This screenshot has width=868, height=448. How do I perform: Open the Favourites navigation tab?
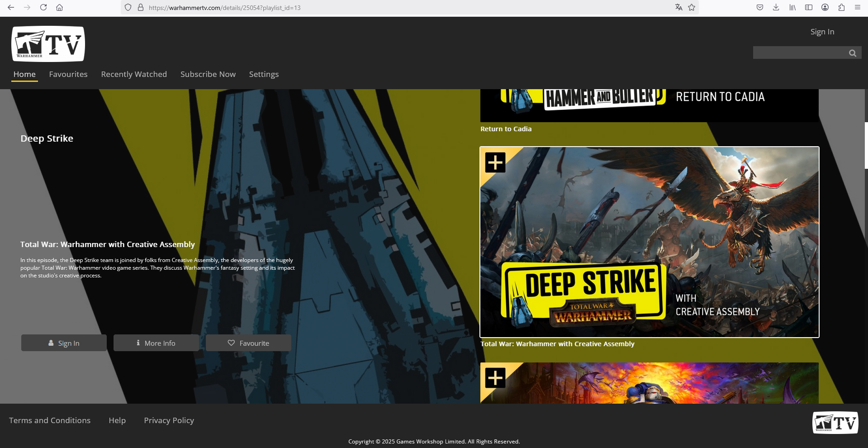click(x=68, y=74)
